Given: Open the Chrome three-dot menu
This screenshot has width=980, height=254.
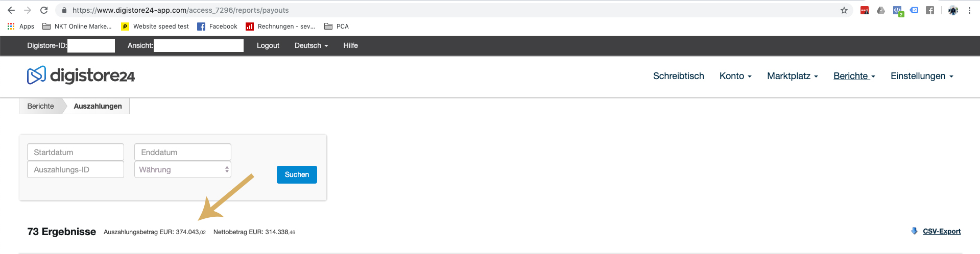Looking at the screenshot, I should pyautogui.click(x=969, y=10).
